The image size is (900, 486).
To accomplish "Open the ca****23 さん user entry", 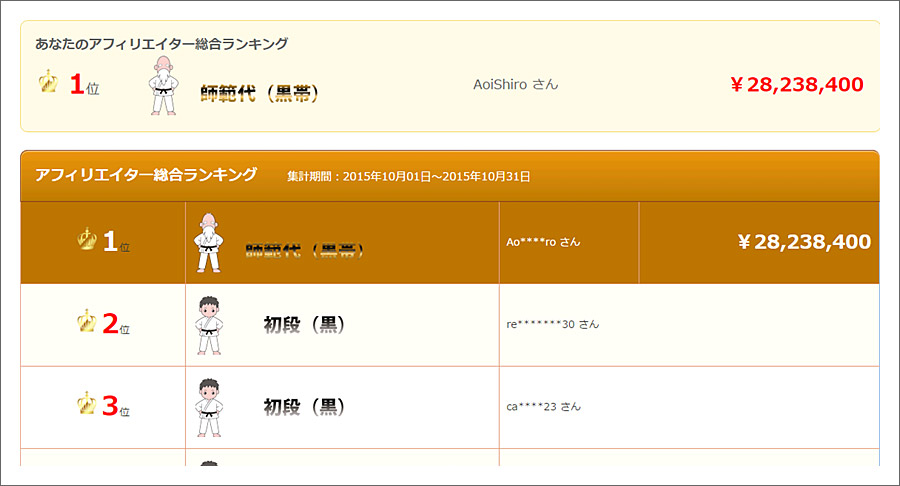I will pyautogui.click(x=543, y=407).
